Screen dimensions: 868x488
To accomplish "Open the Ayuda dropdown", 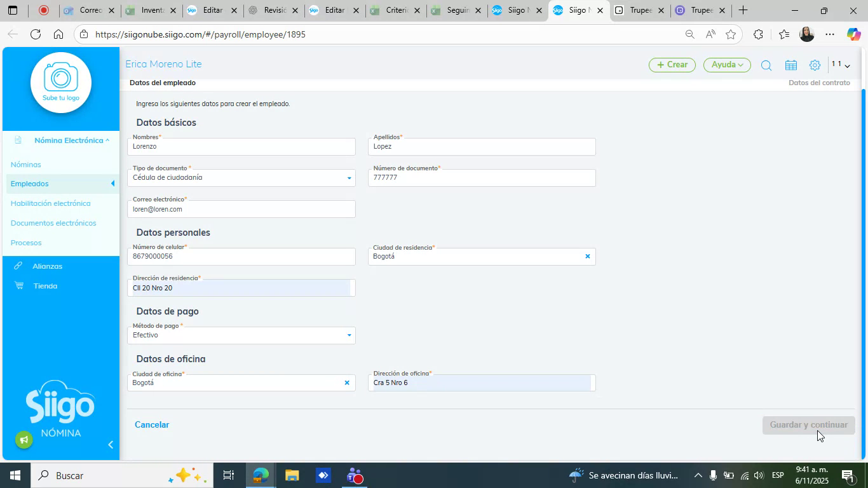I will pos(727,65).
